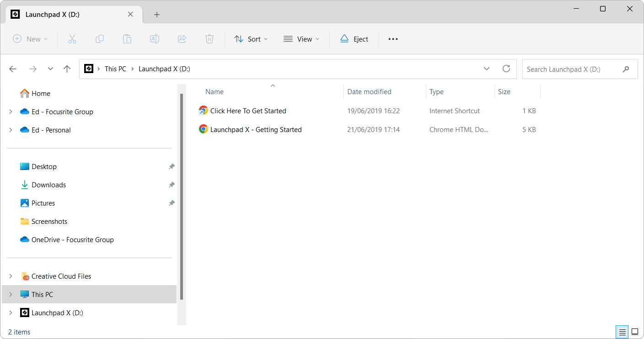
Task: Click the Cut scissors icon in toolbar
Action: pos(72,39)
